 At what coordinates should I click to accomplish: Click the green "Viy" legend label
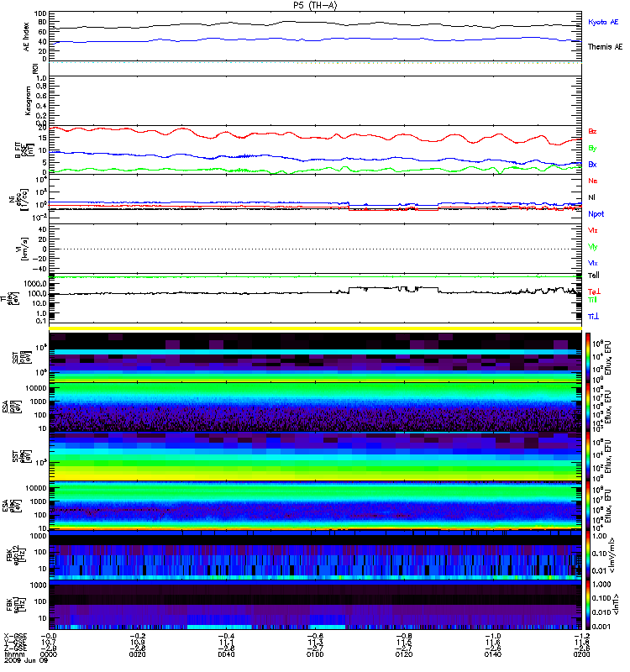coord(592,247)
